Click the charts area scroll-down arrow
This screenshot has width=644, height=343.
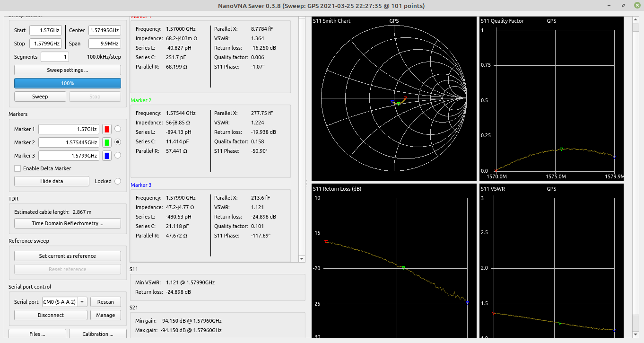tap(636, 335)
